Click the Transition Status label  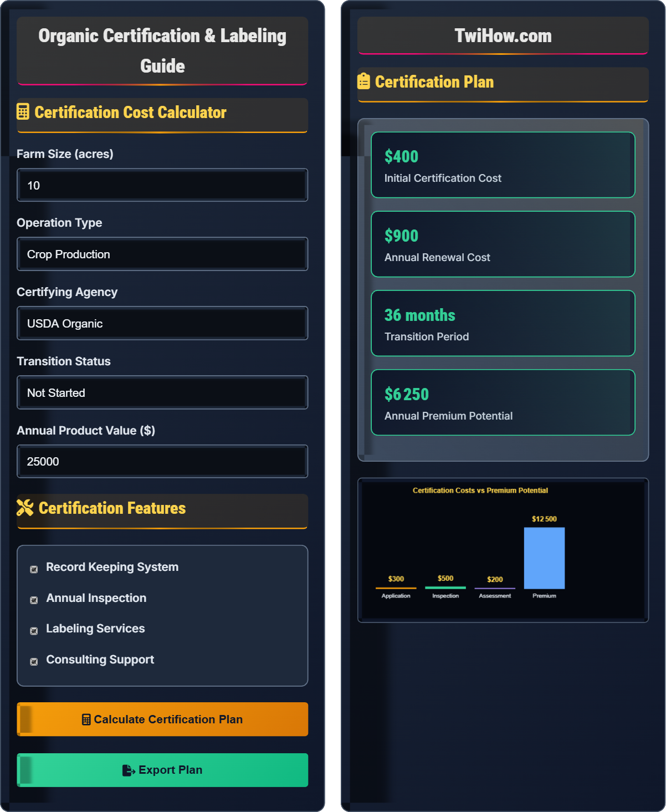(x=64, y=361)
